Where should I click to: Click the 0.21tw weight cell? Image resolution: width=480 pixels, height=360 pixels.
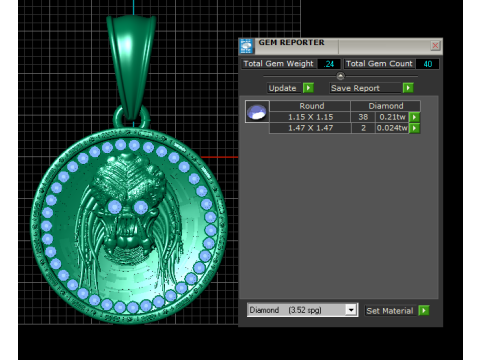point(392,117)
